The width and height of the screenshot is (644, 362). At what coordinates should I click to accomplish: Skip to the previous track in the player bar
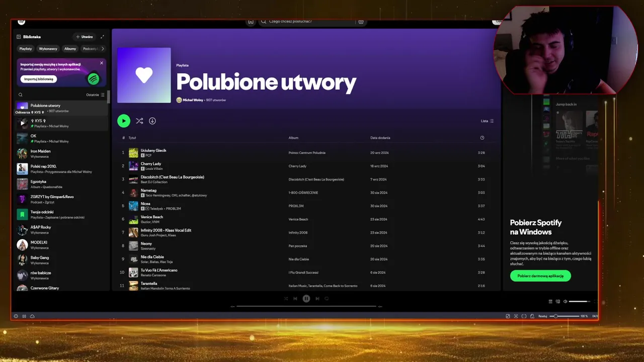[295, 299]
